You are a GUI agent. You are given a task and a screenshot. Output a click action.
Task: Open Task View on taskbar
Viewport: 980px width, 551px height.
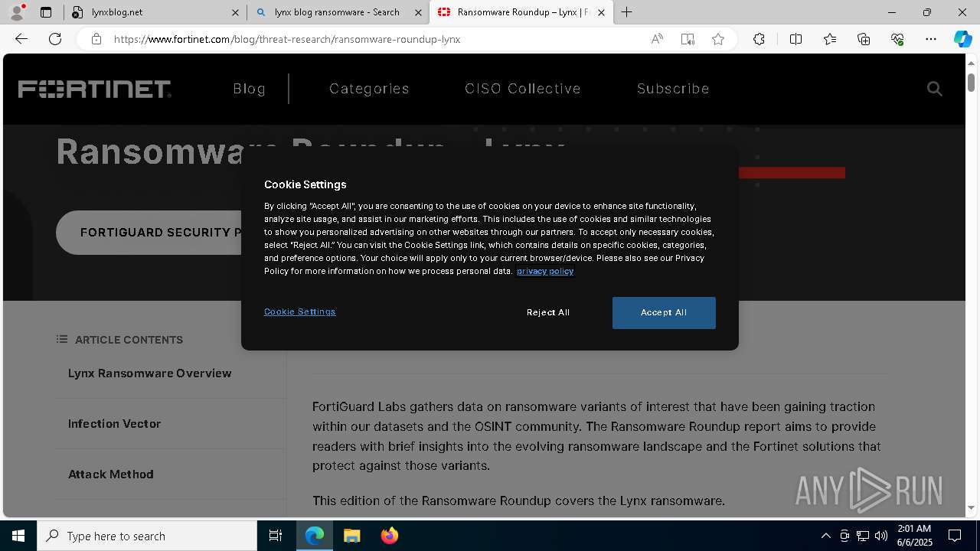coord(276,536)
